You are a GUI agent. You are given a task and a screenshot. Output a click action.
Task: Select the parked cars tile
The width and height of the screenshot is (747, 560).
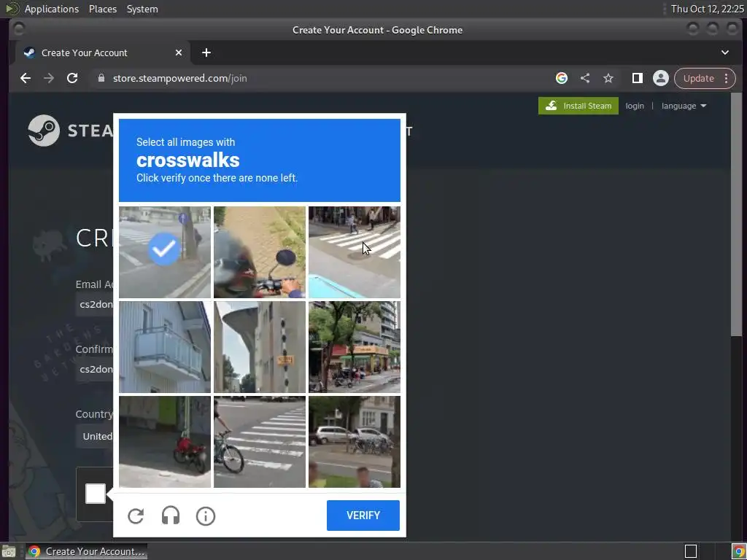point(355,441)
